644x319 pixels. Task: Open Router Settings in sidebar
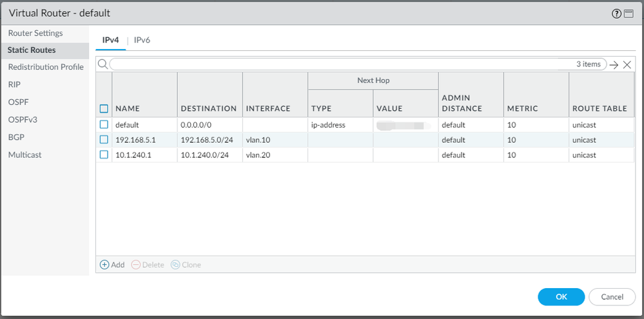[x=35, y=33]
